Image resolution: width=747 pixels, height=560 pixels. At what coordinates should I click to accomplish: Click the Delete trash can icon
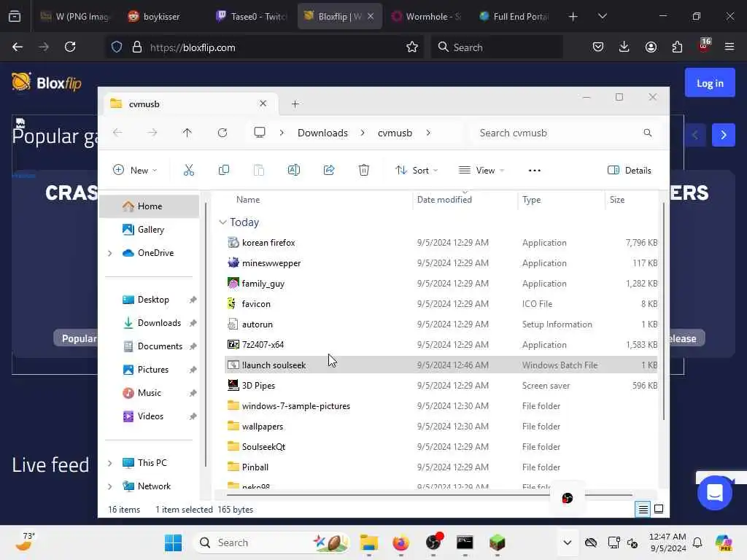click(363, 170)
